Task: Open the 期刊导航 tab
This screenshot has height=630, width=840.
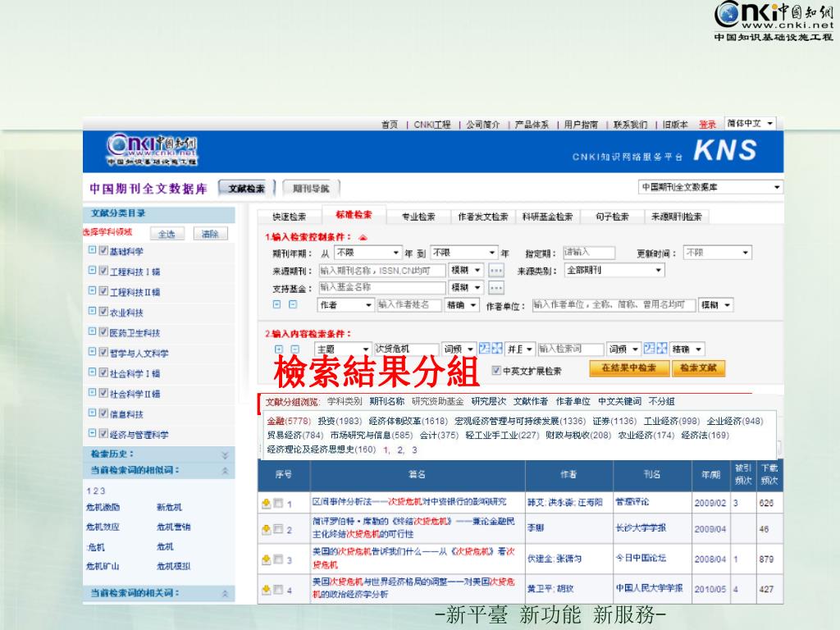Action: point(311,189)
